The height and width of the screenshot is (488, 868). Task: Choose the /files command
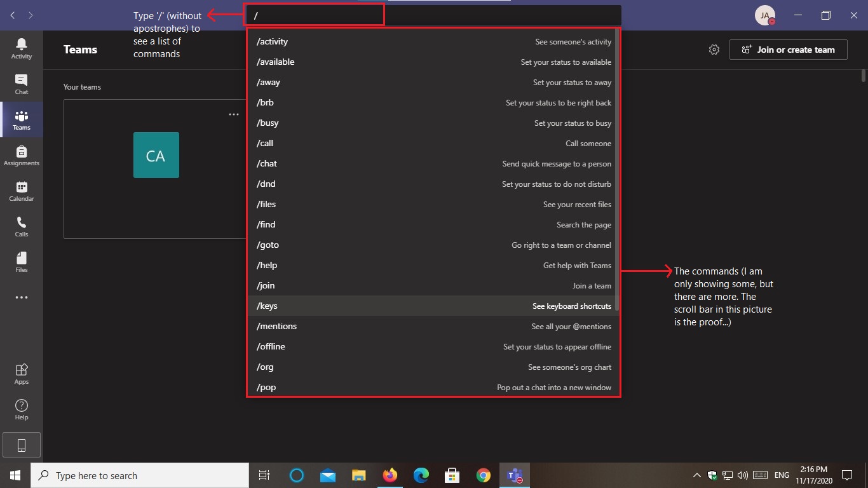coord(433,205)
